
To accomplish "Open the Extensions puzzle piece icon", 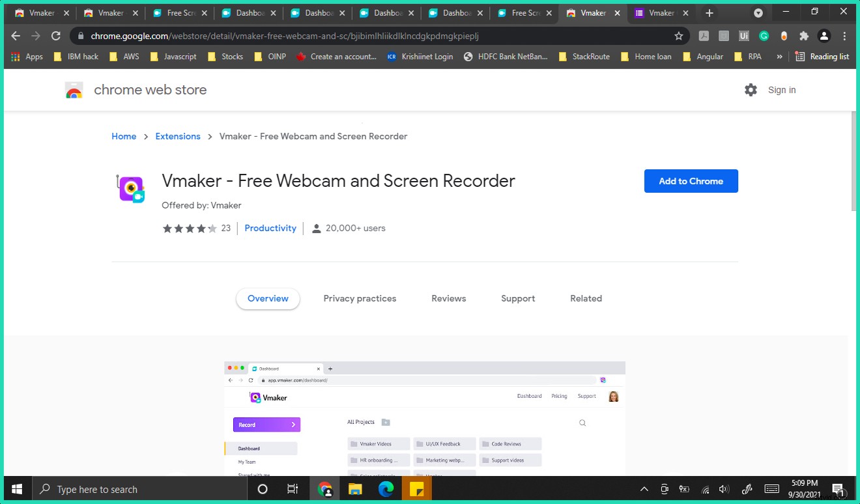I will pyautogui.click(x=804, y=36).
